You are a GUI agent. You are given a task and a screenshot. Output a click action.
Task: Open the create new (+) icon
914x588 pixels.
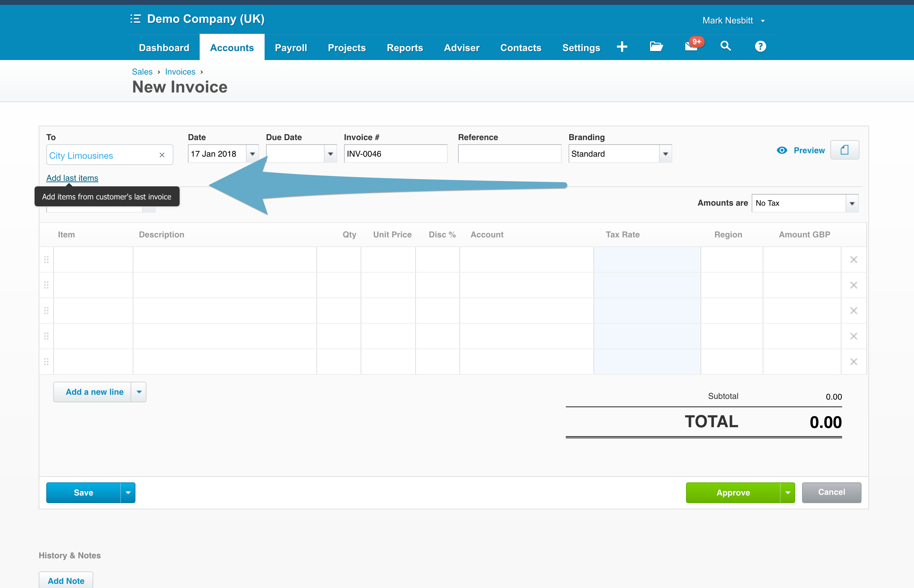[622, 47]
